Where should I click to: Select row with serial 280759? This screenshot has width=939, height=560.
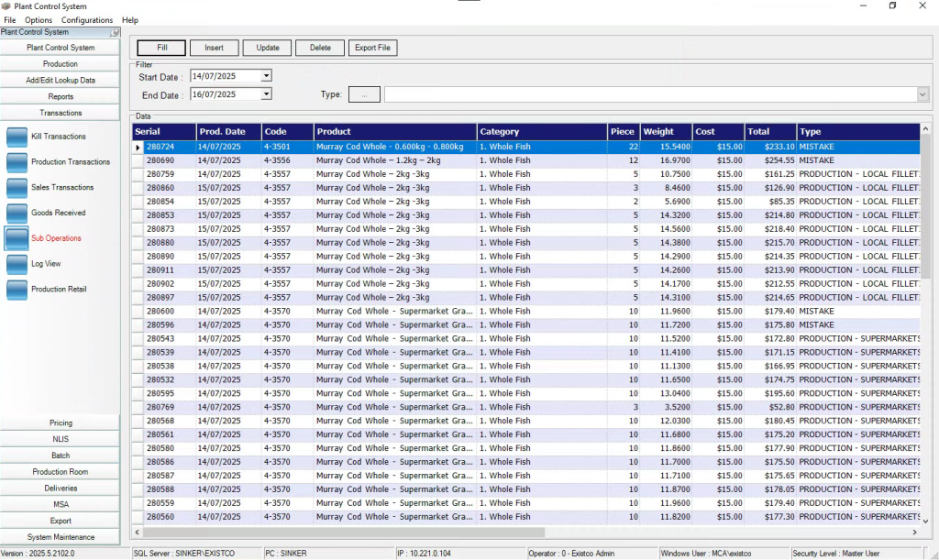(526, 174)
